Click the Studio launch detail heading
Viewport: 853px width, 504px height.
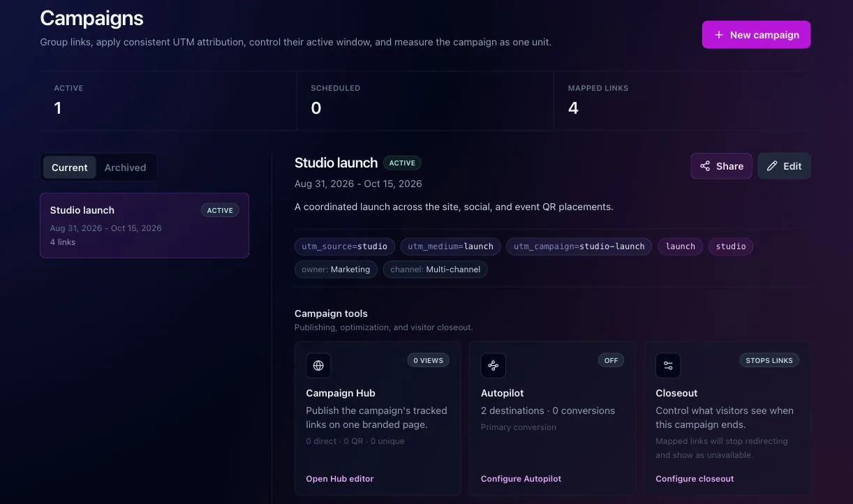[x=336, y=163]
